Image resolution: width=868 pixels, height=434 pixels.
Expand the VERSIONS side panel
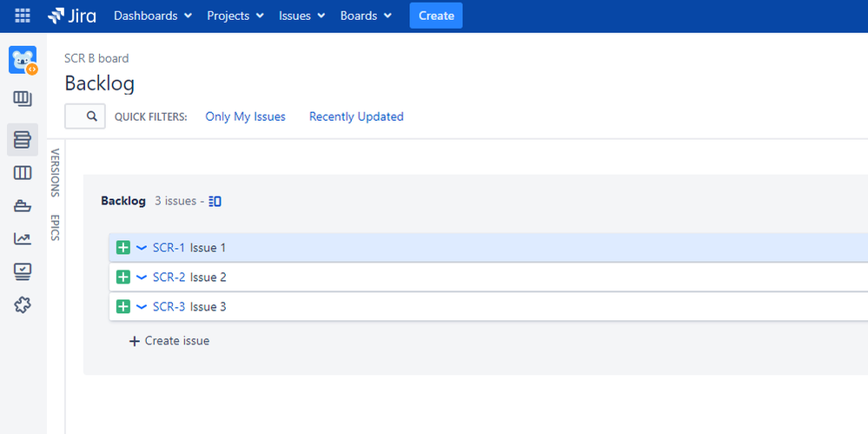(x=55, y=173)
